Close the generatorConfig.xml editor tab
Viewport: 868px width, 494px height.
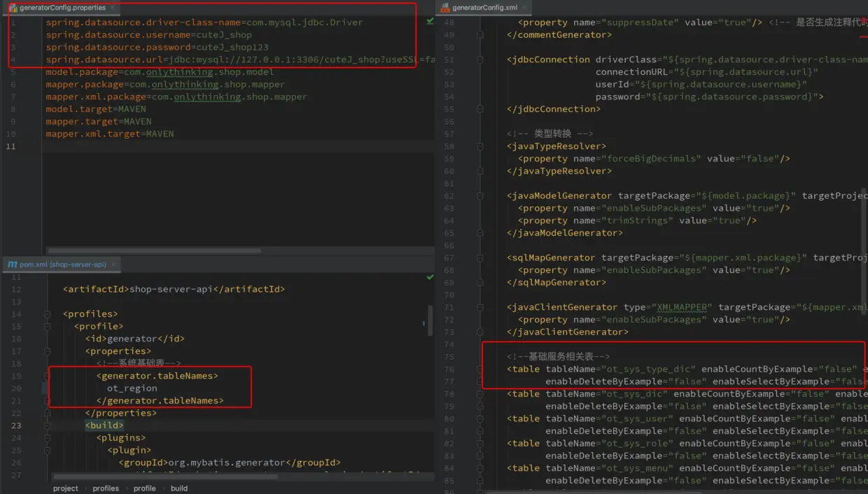click(526, 8)
